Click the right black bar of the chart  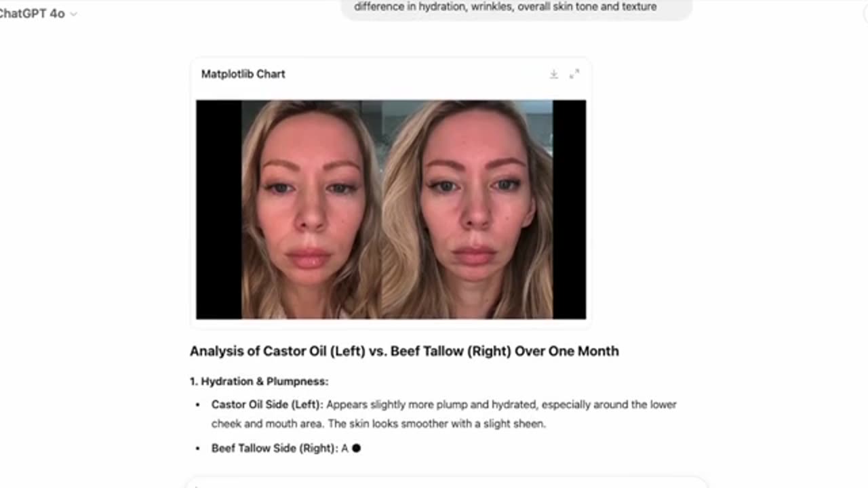(570, 209)
